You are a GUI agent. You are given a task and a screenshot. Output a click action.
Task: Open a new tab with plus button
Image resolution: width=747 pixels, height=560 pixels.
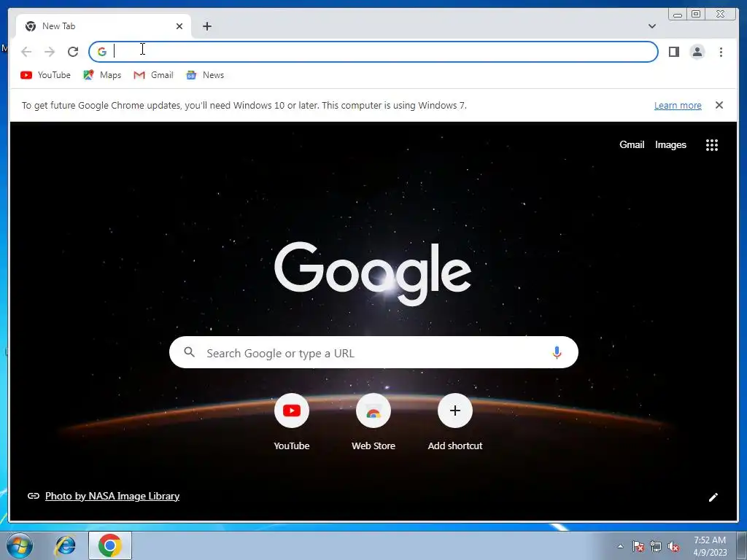tap(206, 26)
